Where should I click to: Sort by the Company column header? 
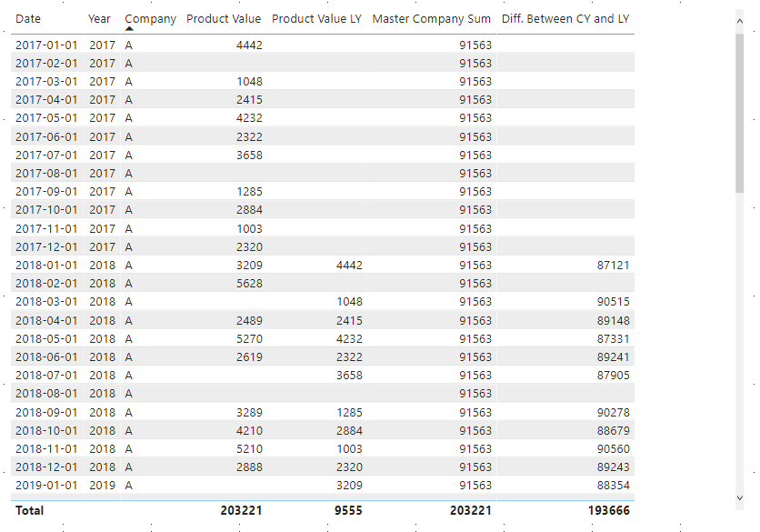(150, 19)
